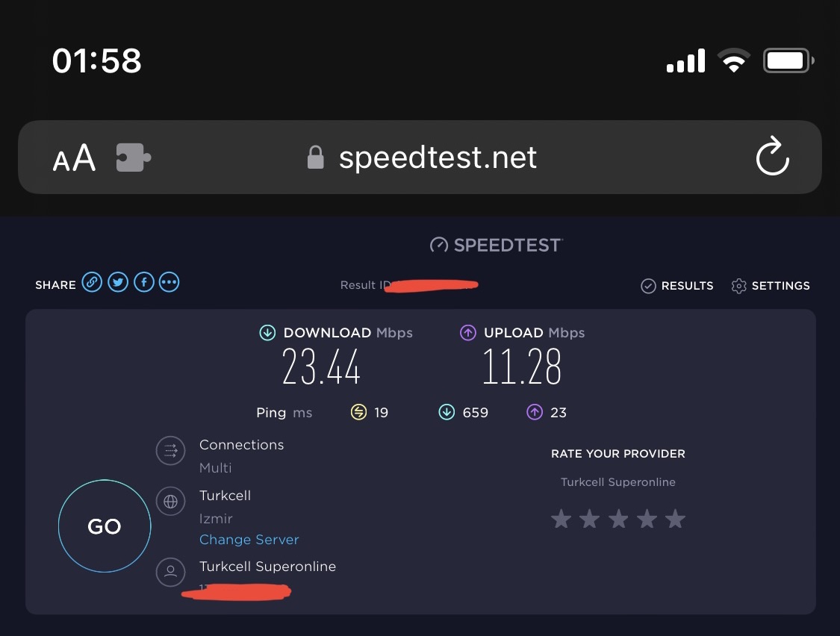
Task: Click the Change Server link
Action: 249,540
